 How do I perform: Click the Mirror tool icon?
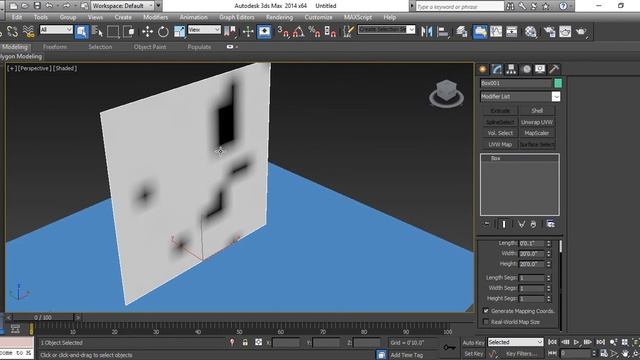[427, 32]
